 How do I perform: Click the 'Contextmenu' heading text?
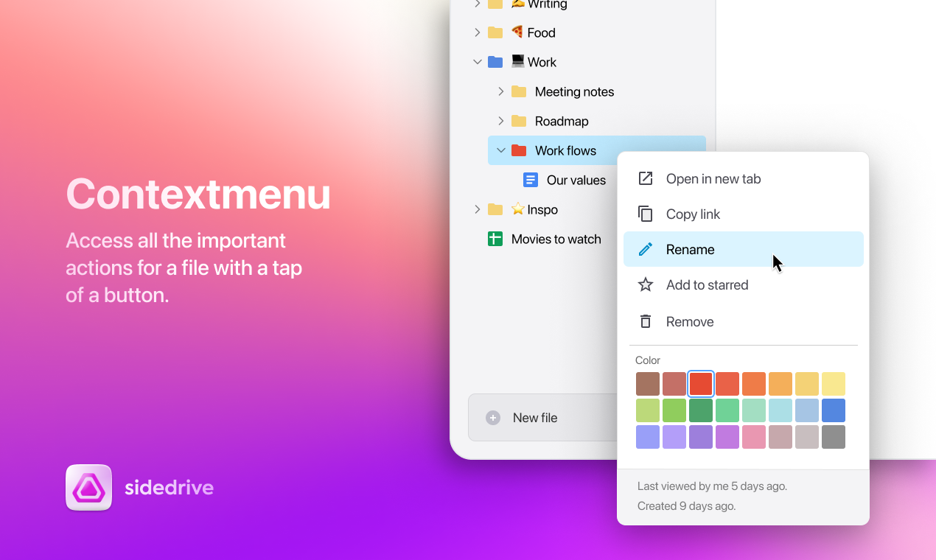[198, 195]
